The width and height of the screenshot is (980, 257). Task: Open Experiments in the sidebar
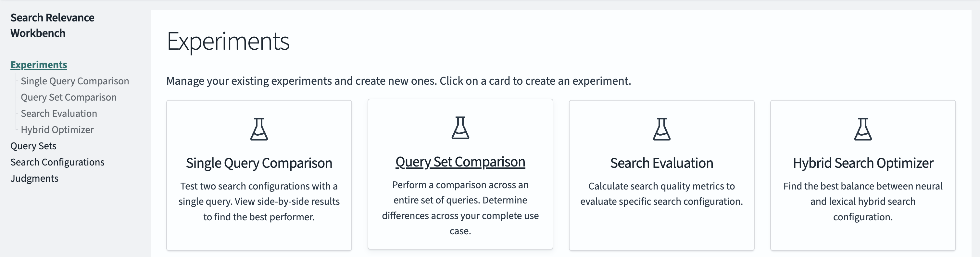coord(38,65)
